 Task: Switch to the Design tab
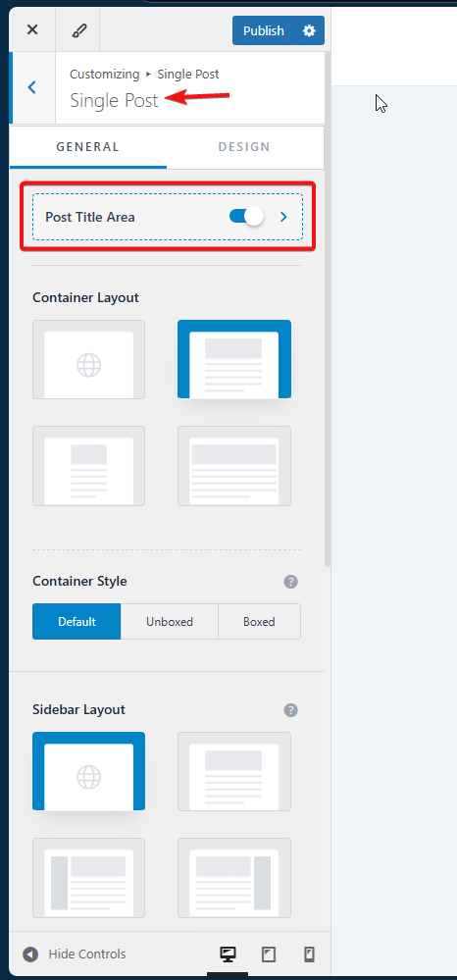tap(244, 147)
